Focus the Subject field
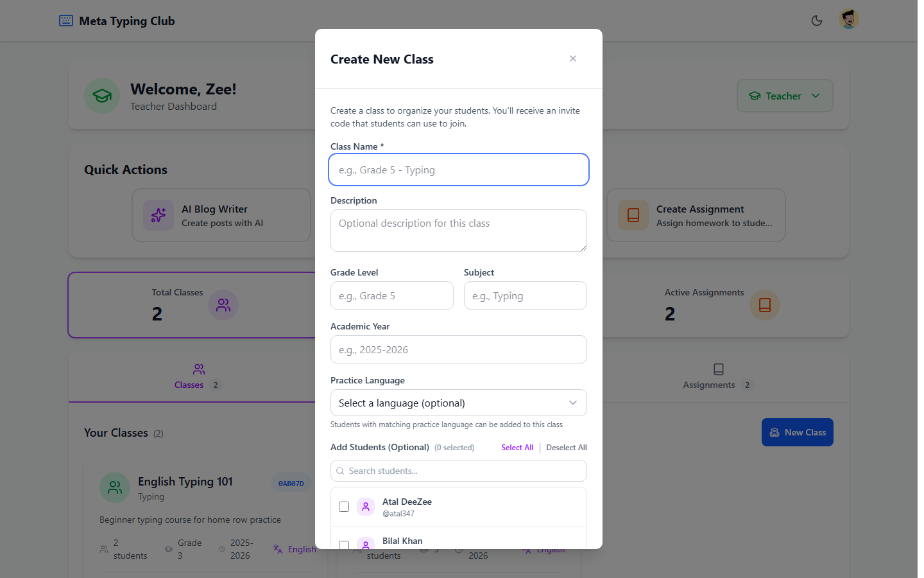This screenshot has height=578, width=924. coord(526,295)
